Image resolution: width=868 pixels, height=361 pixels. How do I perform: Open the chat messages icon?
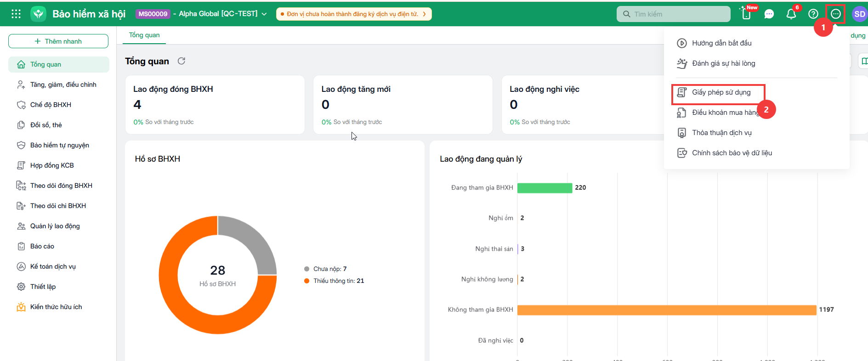tap(769, 14)
